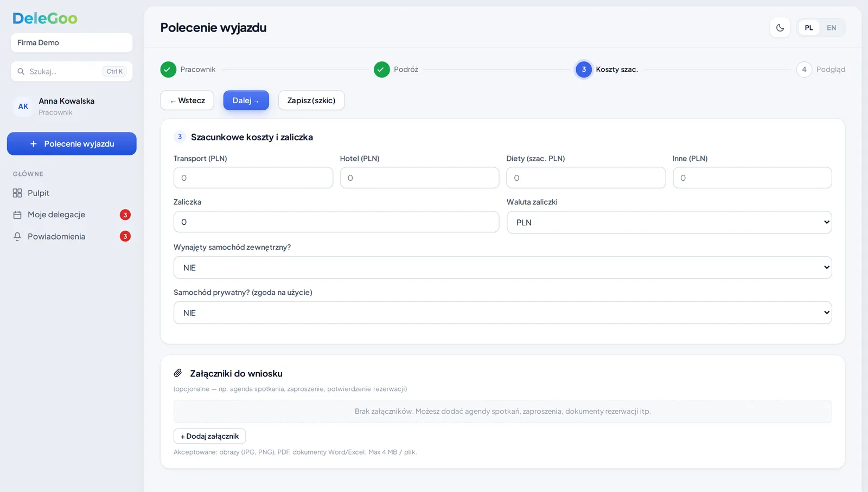
Task: Click the Anna Kowalska user name
Action: [67, 101]
